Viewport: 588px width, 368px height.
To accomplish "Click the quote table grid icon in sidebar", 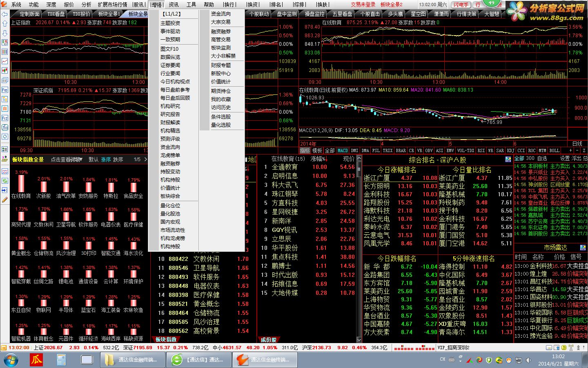I will tap(5, 52).
